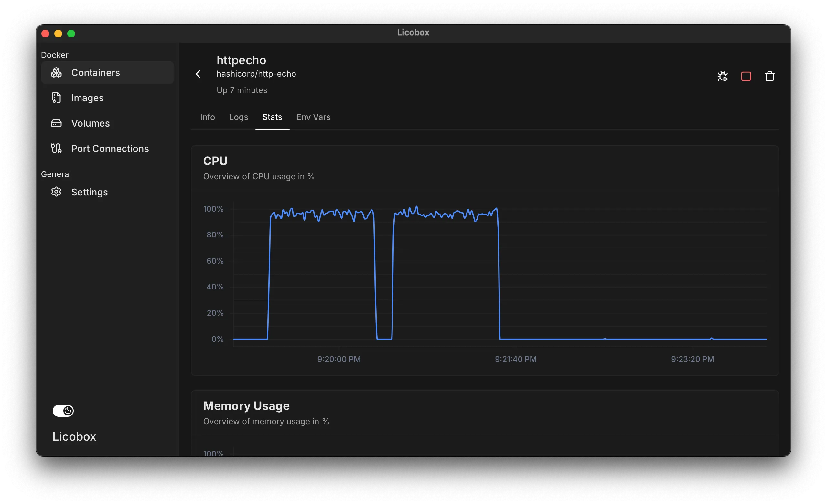Open the Logs tab
This screenshot has height=504, width=827.
(x=238, y=117)
